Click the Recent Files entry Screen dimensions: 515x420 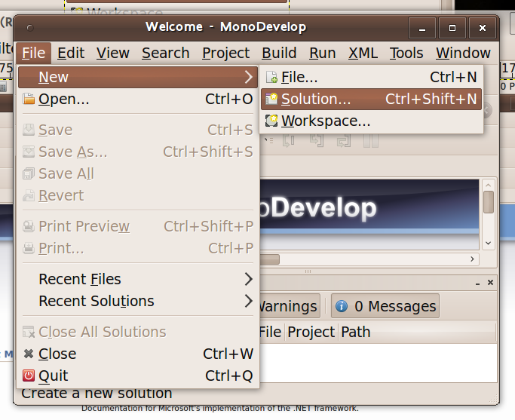point(138,279)
